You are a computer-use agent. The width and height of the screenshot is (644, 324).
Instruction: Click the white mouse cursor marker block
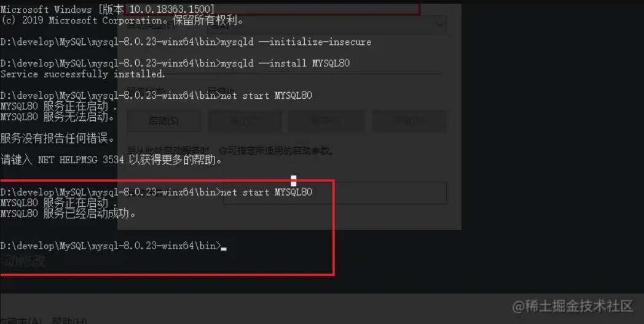(294, 180)
